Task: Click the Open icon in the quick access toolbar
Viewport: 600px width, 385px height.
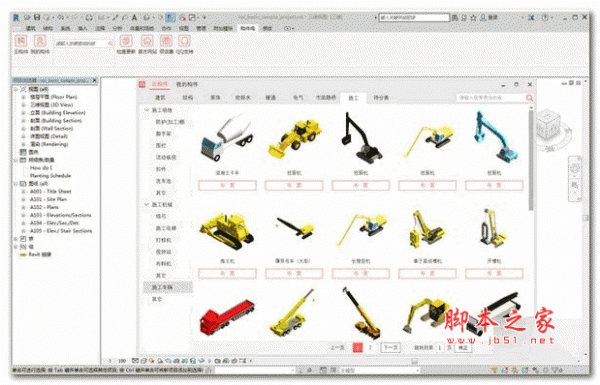Action: coord(27,17)
